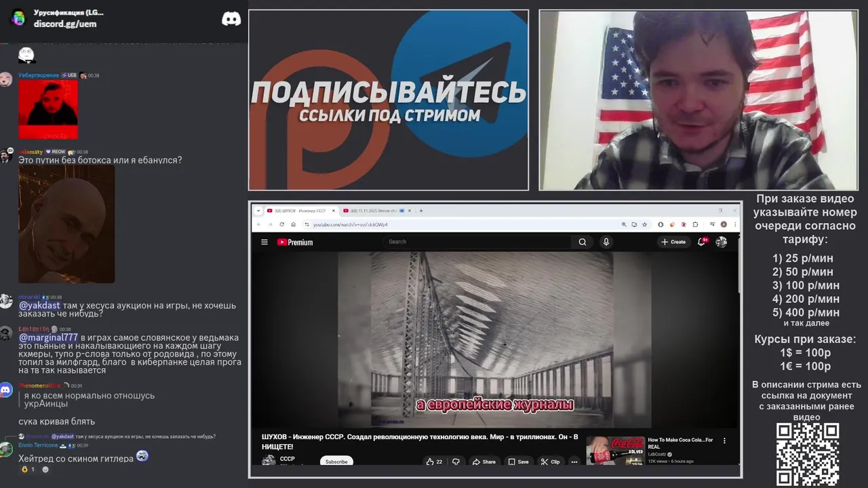Screen dimensions: 868x488
Task: Click username Ennio Terricone in chat
Action: point(38,445)
